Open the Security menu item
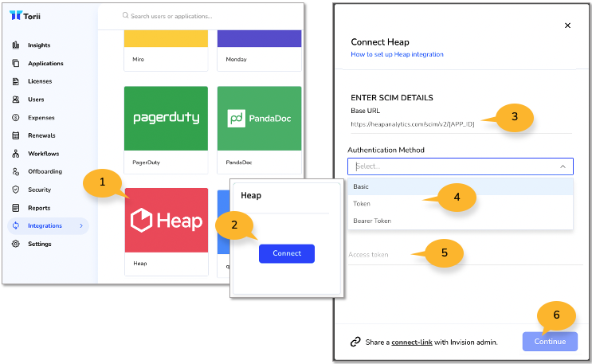 pos(39,190)
